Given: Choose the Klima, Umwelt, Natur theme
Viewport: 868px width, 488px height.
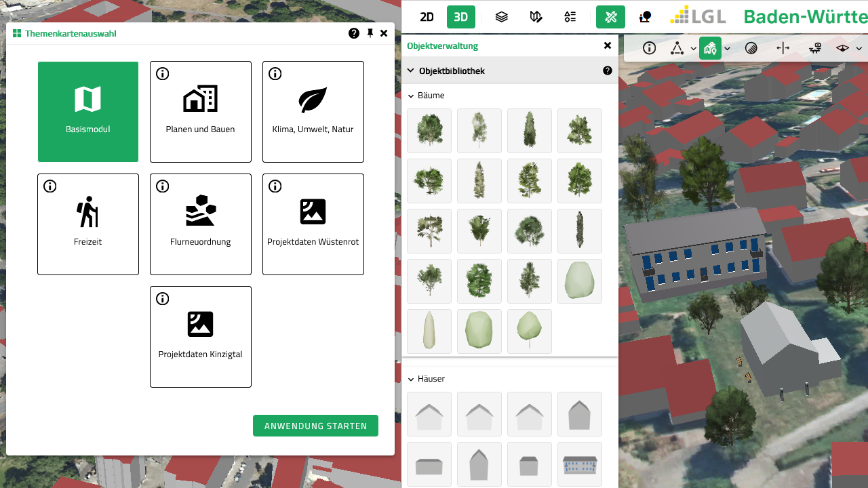Looking at the screenshot, I should tap(313, 112).
